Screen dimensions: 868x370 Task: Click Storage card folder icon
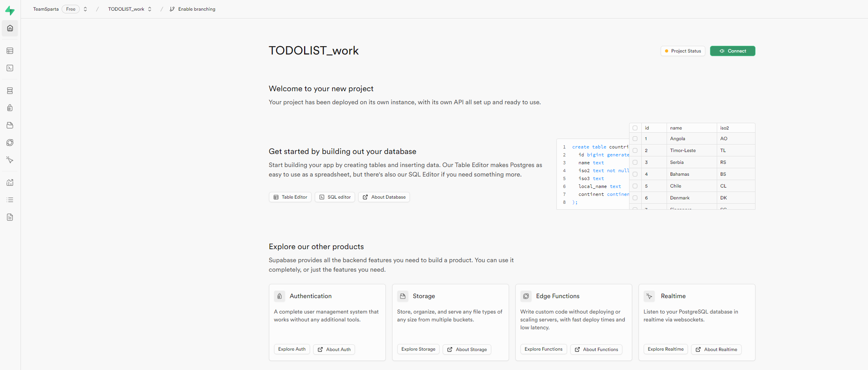(403, 296)
